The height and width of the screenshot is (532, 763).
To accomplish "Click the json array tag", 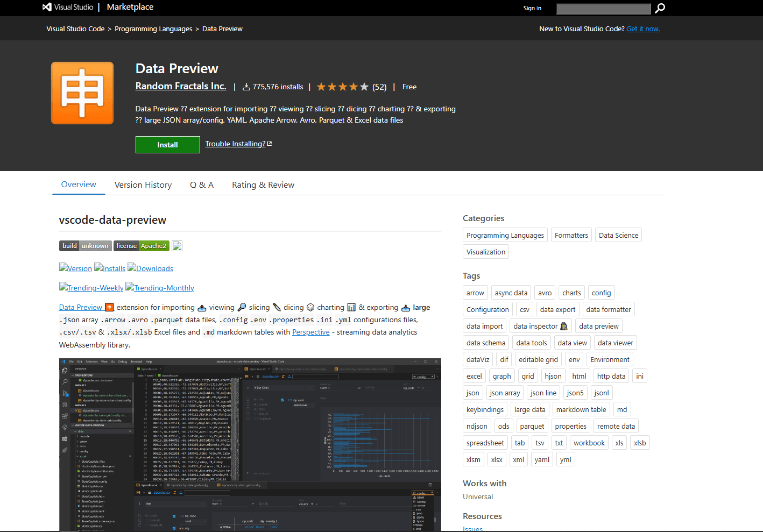I will pos(505,393).
